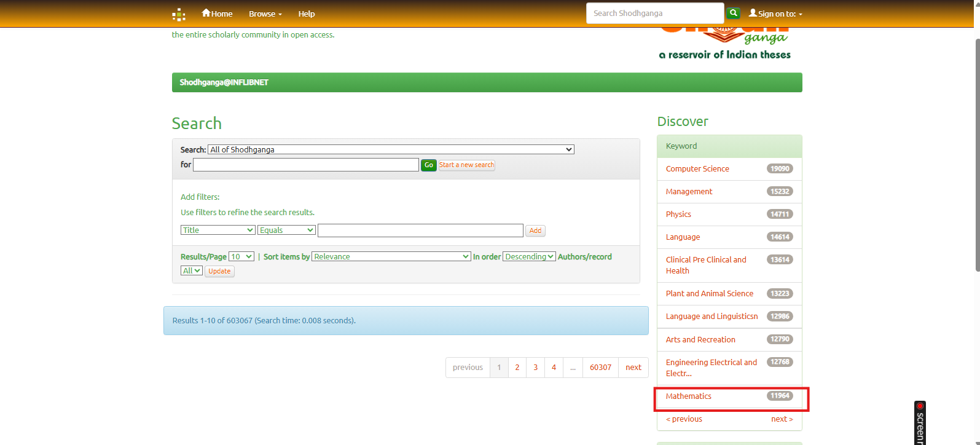Click Start a new search
The image size is (980, 445).
coord(466,165)
